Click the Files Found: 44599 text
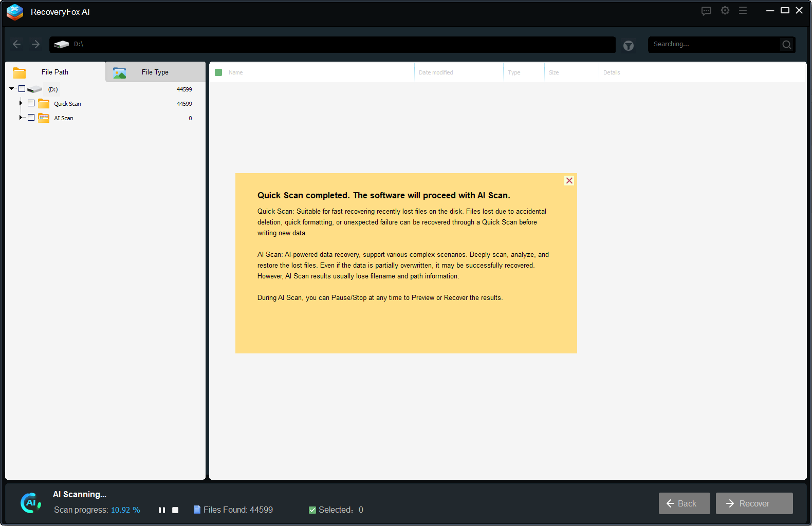The height and width of the screenshot is (526, 812). tap(238, 510)
